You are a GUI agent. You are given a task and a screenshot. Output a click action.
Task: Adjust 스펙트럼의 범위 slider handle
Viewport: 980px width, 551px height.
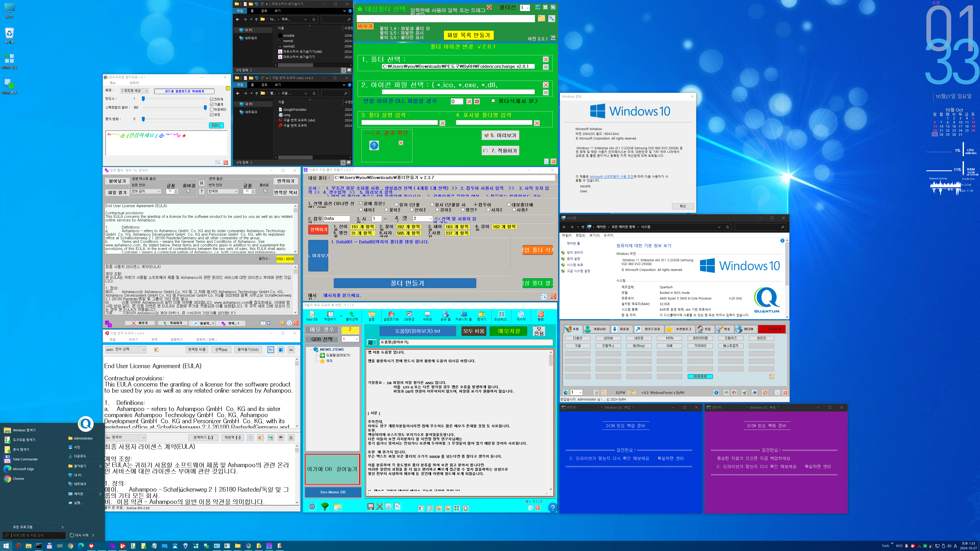click(205, 108)
